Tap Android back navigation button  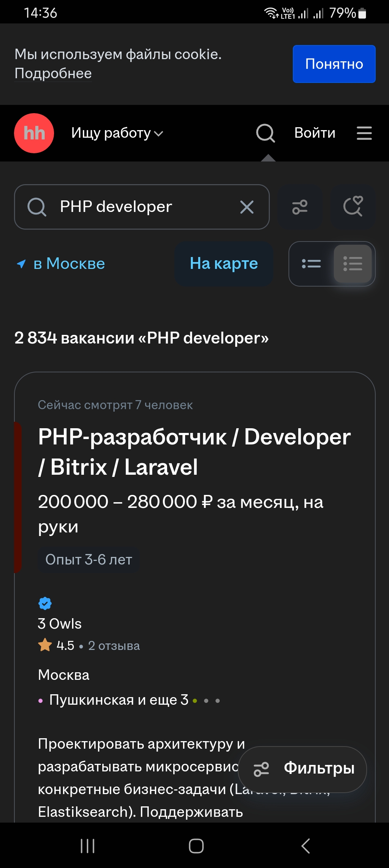pos(305,846)
